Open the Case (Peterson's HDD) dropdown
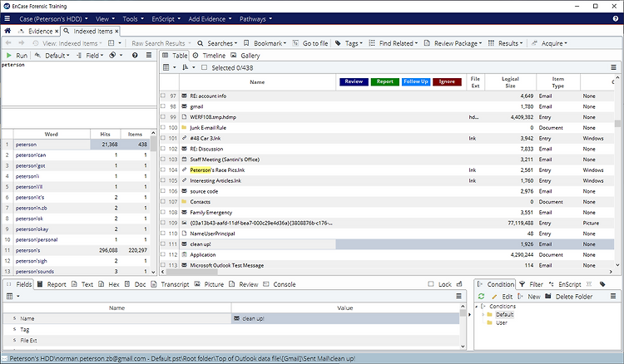This screenshot has width=624, height=364. [53, 18]
